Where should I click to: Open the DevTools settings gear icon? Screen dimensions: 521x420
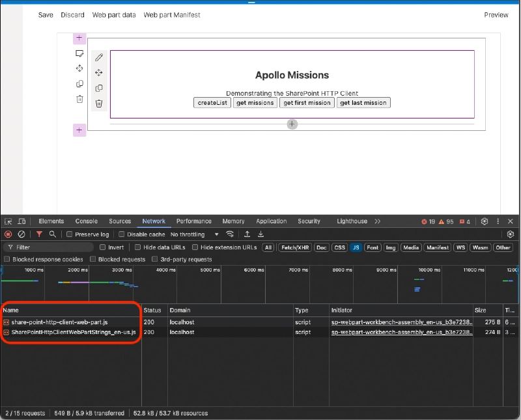tap(483, 221)
